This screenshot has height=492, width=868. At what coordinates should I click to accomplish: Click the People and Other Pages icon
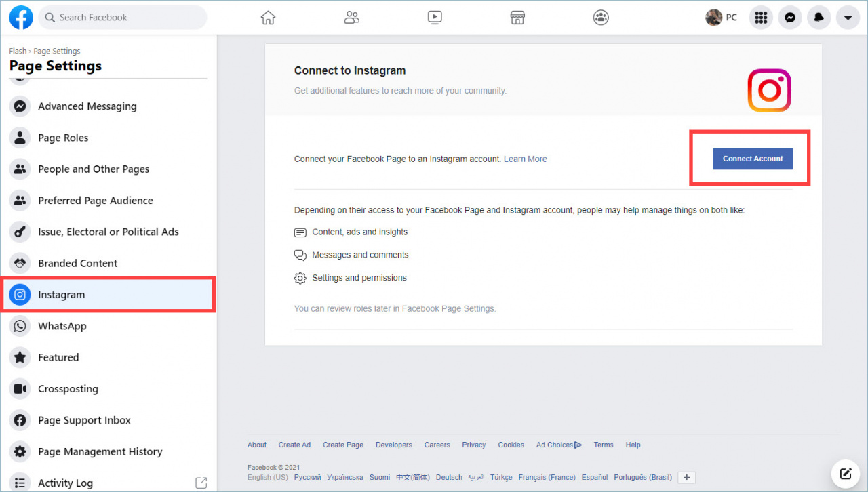tap(20, 169)
